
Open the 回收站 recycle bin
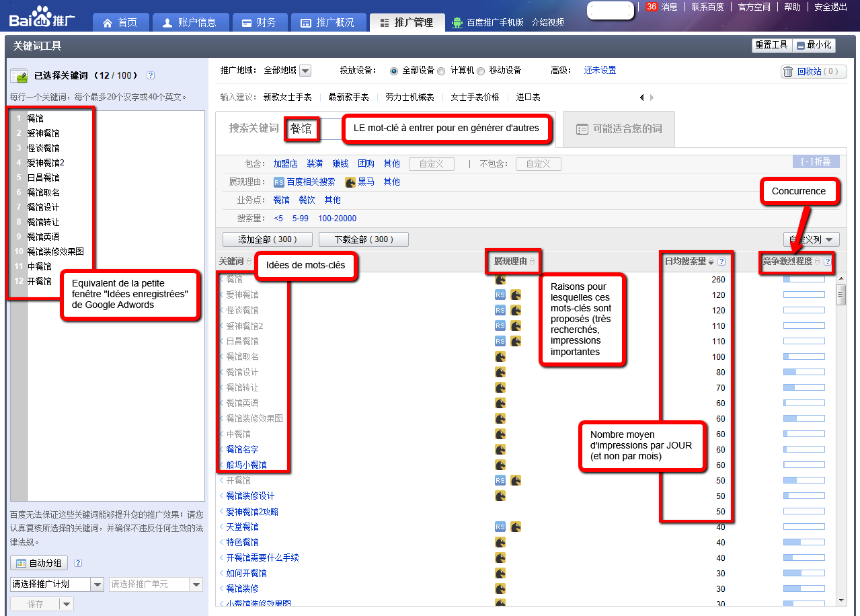810,71
